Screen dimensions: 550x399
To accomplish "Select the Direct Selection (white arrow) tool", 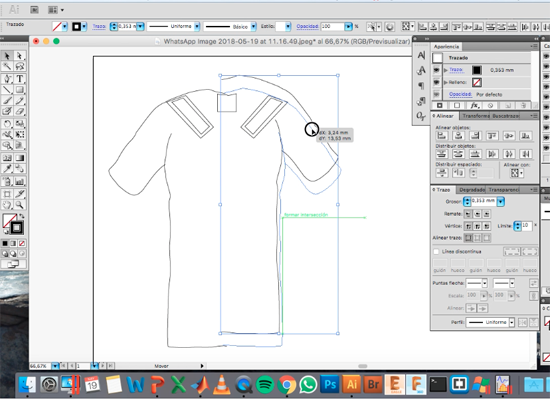I will 20,55.
